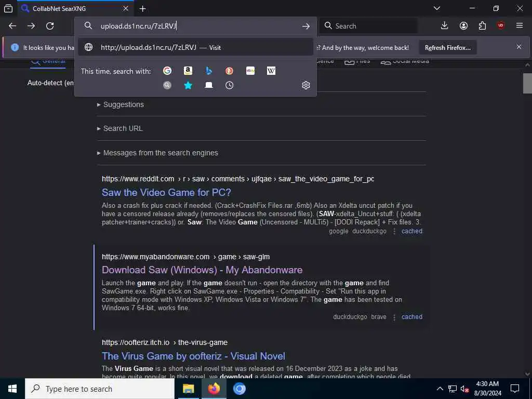The image size is (532, 399).
Task: Open the network status tray icon
Action: coord(453,389)
